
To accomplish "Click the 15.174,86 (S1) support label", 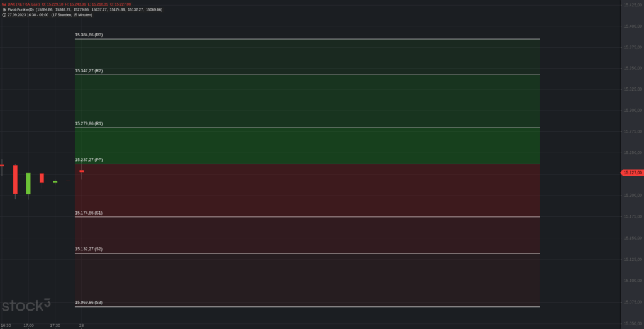I will coord(89,213).
